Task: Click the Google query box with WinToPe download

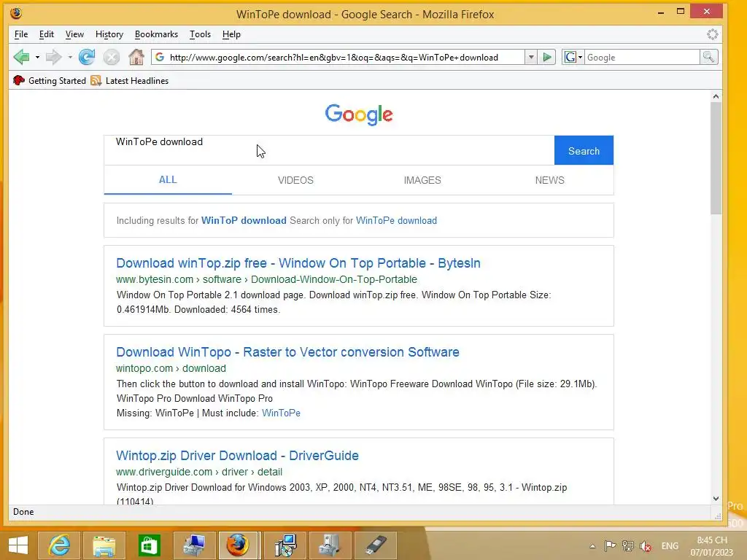Action: pyautogui.click(x=329, y=150)
